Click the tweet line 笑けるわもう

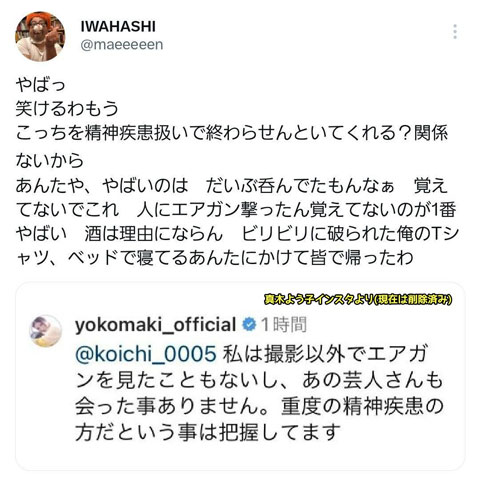[x=67, y=109]
